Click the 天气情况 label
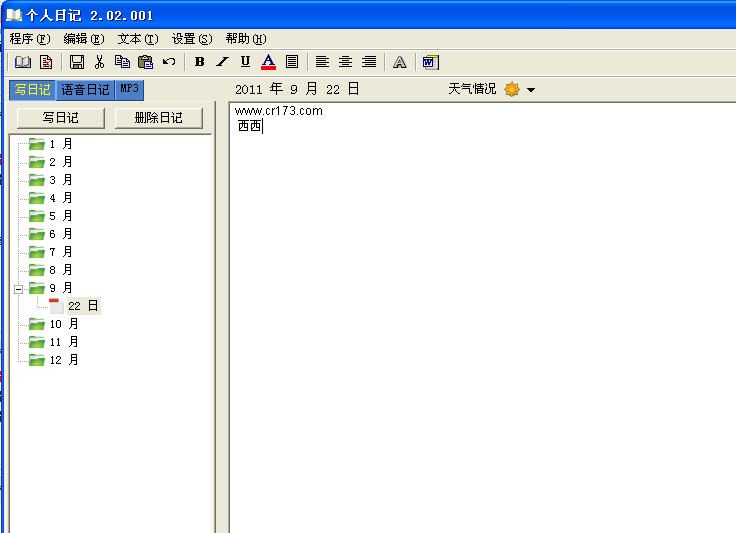This screenshot has width=736, height=533. (x=472, y=89)
